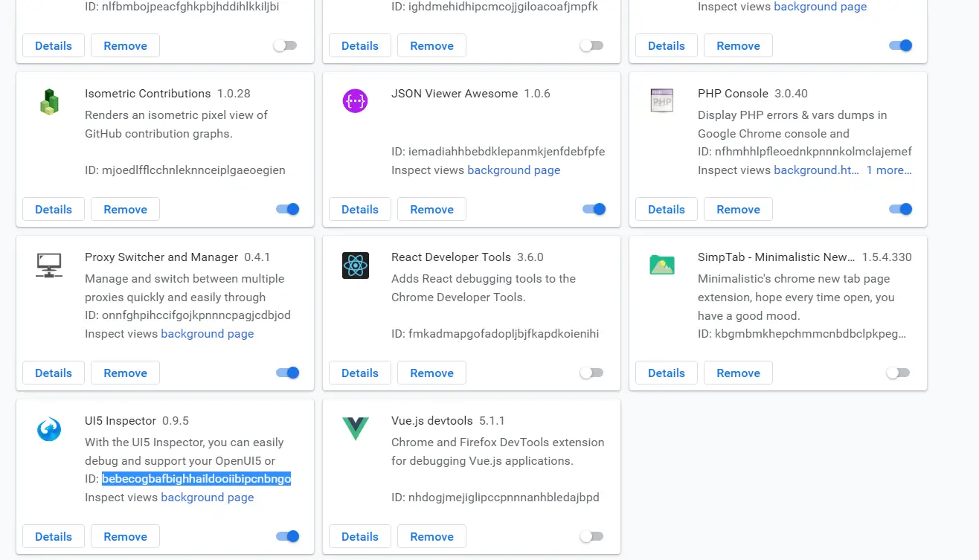
Task: Disable the Isometric Contributions extension toggle
Action: coord(287,209)
